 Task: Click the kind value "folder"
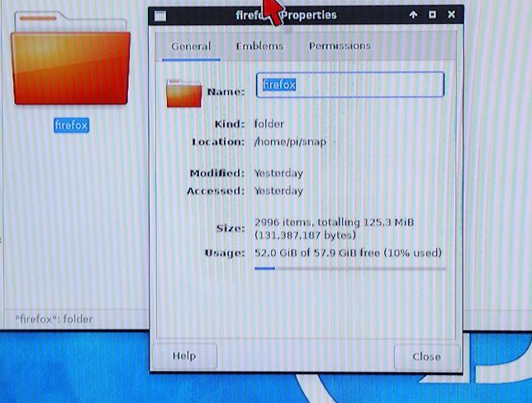click(269, 124)
